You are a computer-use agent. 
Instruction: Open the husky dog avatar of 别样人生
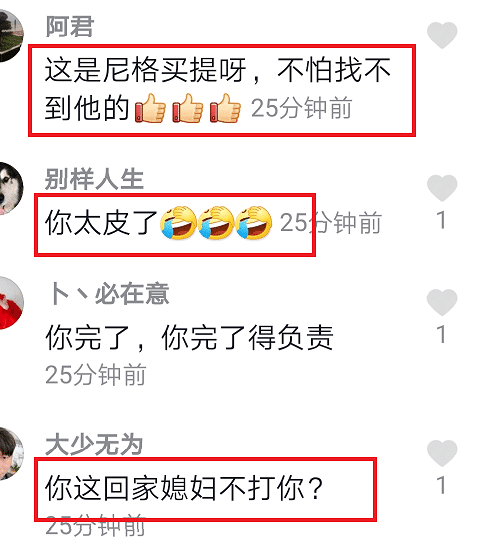(11, 189)
